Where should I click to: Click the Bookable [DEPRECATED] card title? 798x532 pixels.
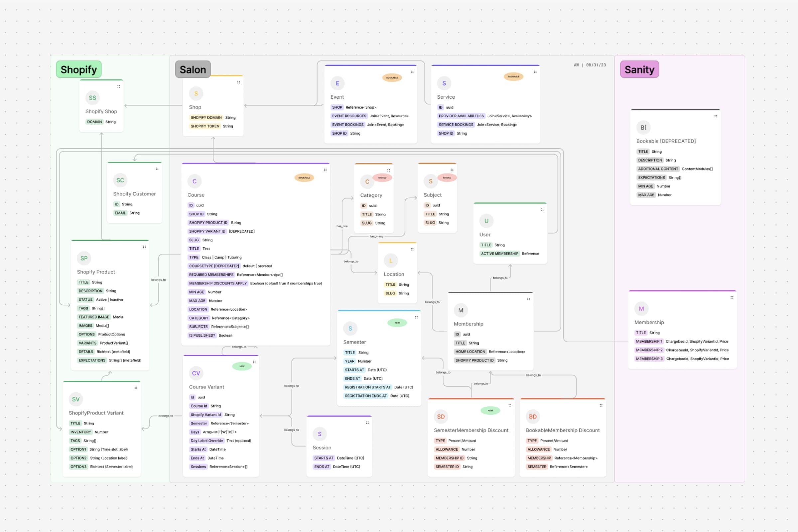coord(666,141)
